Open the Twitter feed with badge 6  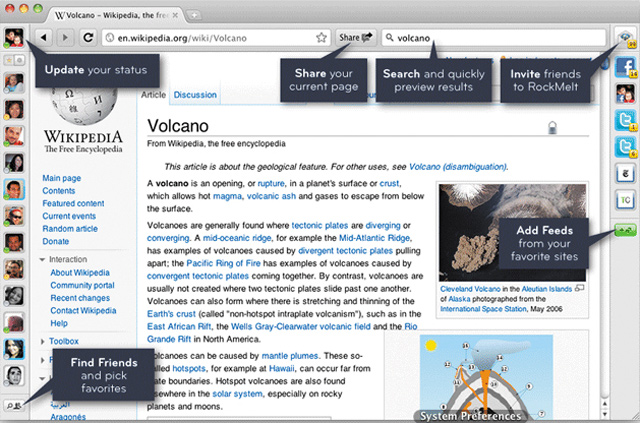point(625,147)
